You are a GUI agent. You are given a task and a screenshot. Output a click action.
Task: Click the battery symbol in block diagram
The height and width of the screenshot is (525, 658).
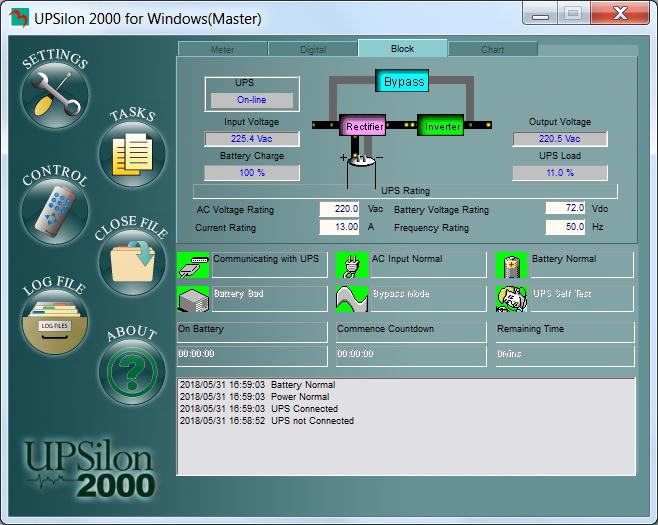coord(361,159)
